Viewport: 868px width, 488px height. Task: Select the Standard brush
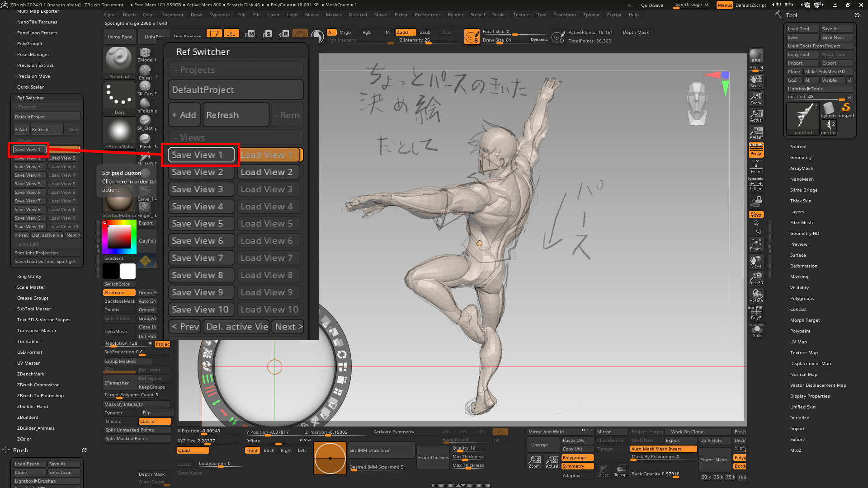click(118, 63)
